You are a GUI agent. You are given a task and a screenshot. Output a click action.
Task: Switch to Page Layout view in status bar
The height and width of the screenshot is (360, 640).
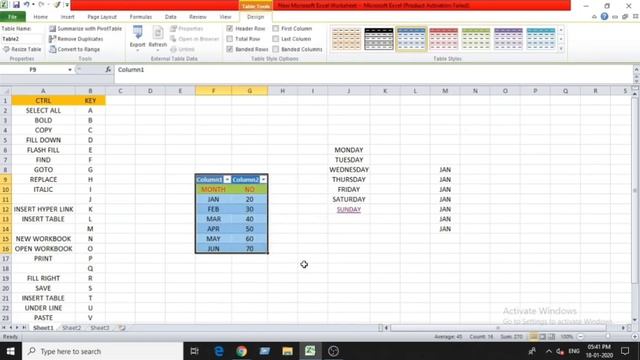click(542, 337)
